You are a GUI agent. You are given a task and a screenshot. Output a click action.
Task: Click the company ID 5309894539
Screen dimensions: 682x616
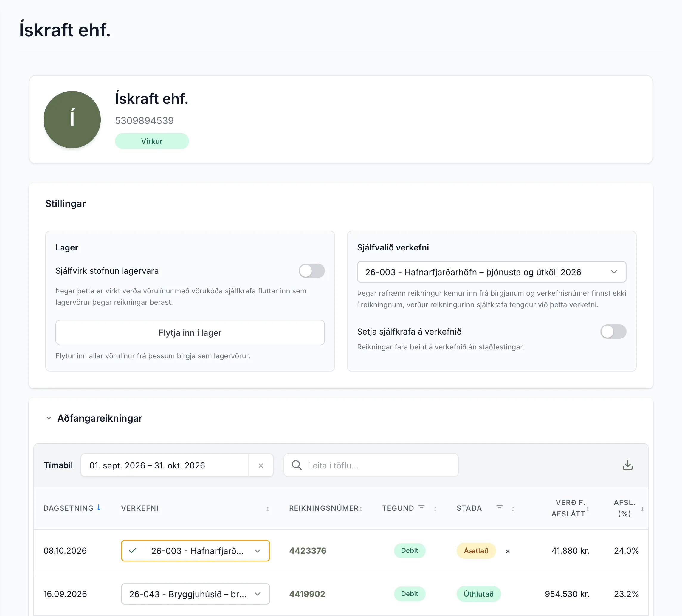pyautogui.click(x=145, y=120)
